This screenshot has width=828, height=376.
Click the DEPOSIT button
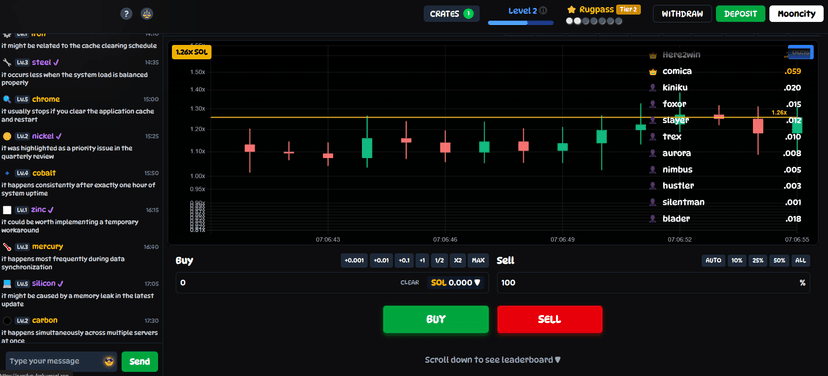[740, 14]
